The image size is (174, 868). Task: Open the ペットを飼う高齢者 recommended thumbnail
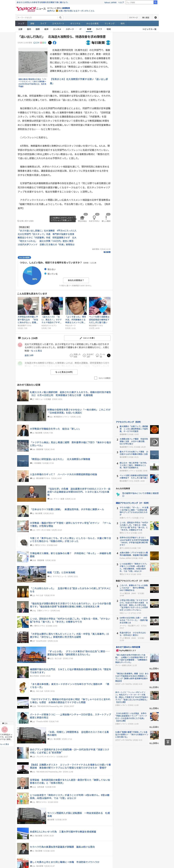click(x=100, y=306)
